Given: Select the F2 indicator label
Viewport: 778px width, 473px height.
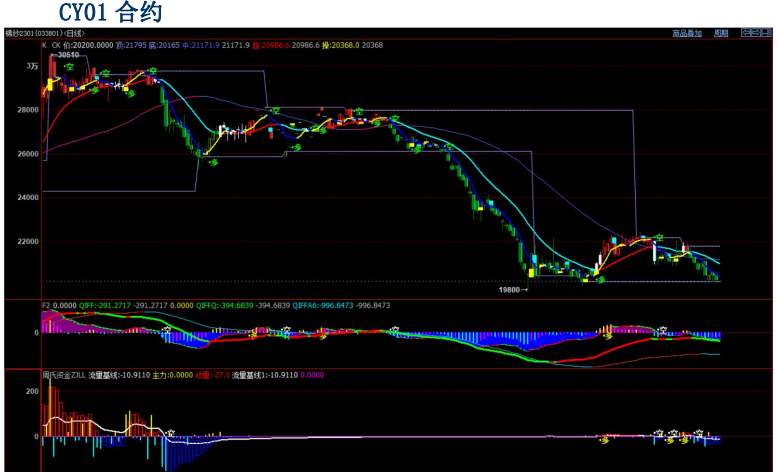Looking at the screenshot, I should 46,303.
